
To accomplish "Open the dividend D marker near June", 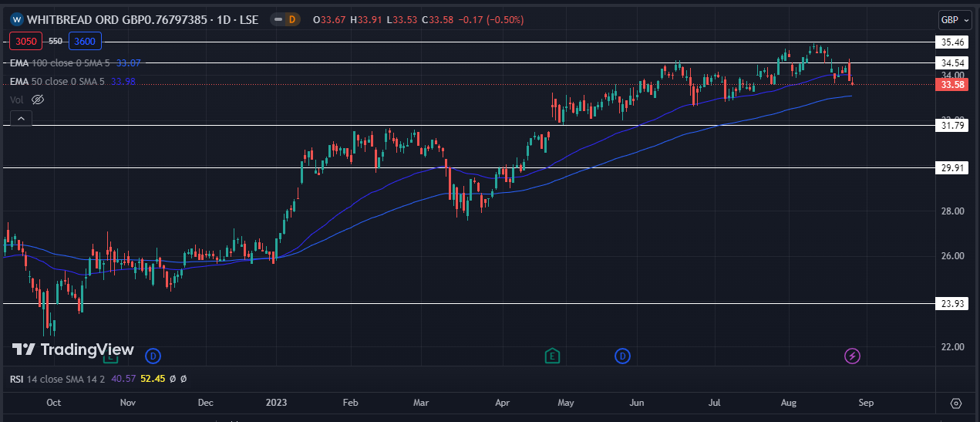I will pos(622,356).
